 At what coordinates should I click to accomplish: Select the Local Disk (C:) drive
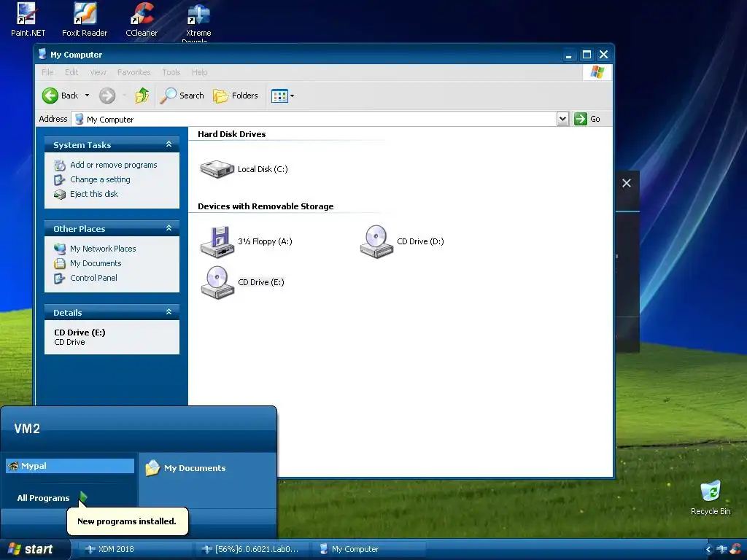244,169
